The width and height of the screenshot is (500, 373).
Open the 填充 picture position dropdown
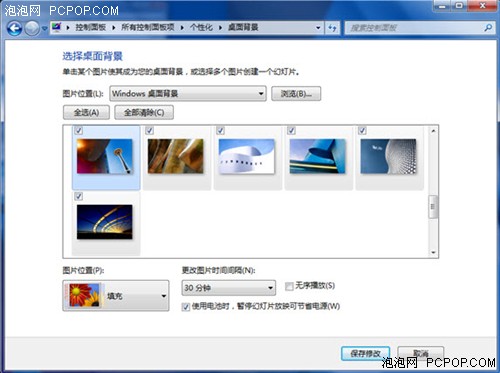(116, 296)
